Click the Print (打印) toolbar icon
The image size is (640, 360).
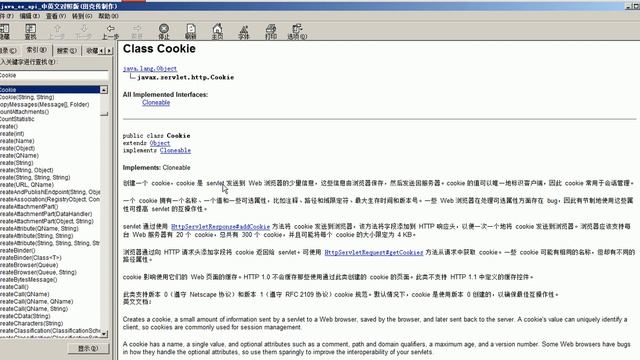pos(271,31)
